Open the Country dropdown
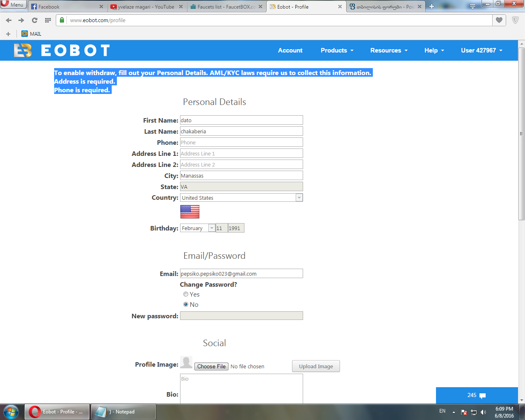The height and width of the screenshot is (420, 525). pyautogui.click(x=242, y=198)
